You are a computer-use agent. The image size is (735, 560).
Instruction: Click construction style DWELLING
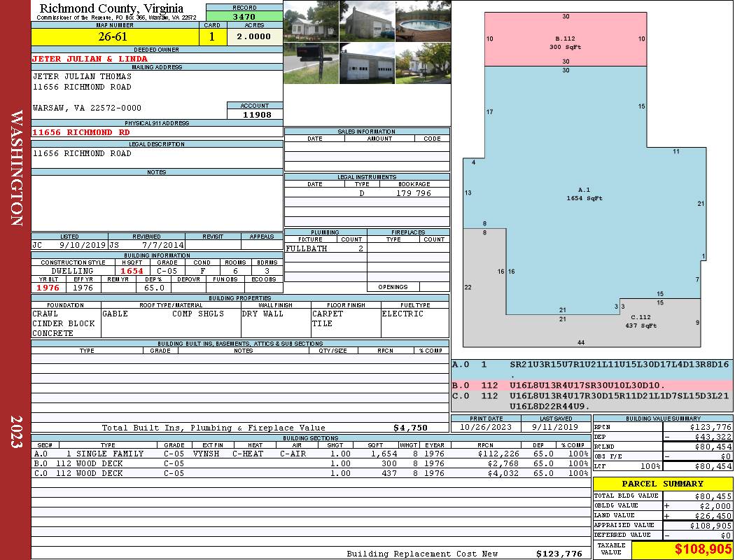coord(72,271)
